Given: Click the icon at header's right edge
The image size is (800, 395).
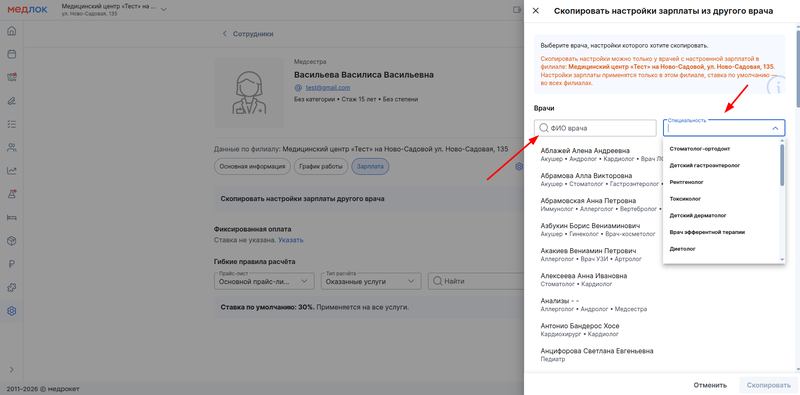Looking at the screenshot, I should tap(517, 10).
